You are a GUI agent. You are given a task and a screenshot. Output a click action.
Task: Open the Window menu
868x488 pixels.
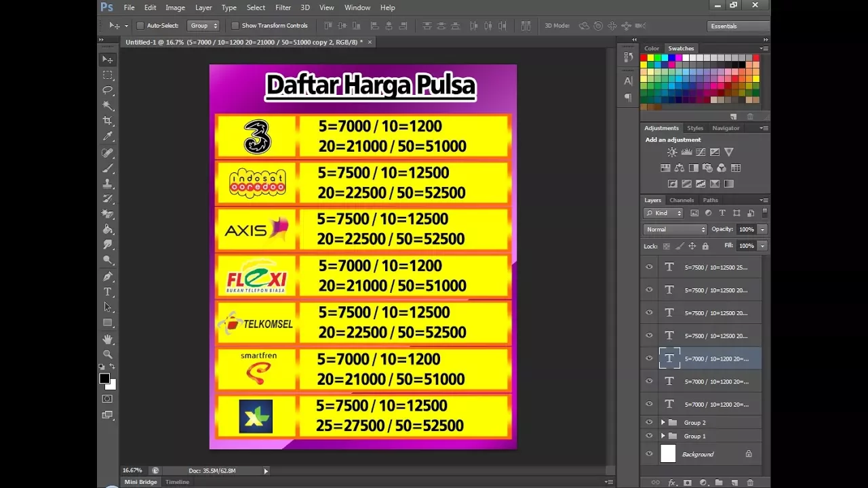(x=357, y=7)
